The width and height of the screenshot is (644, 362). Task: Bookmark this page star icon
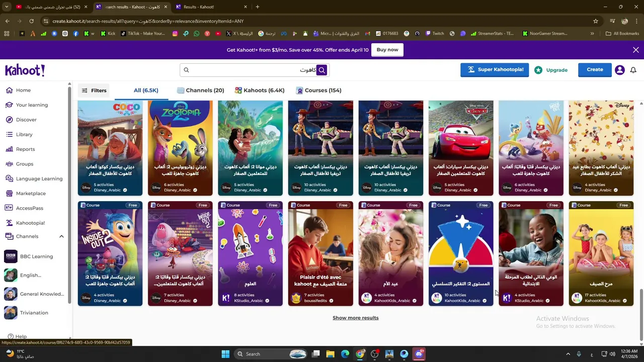tap(596, 21)
